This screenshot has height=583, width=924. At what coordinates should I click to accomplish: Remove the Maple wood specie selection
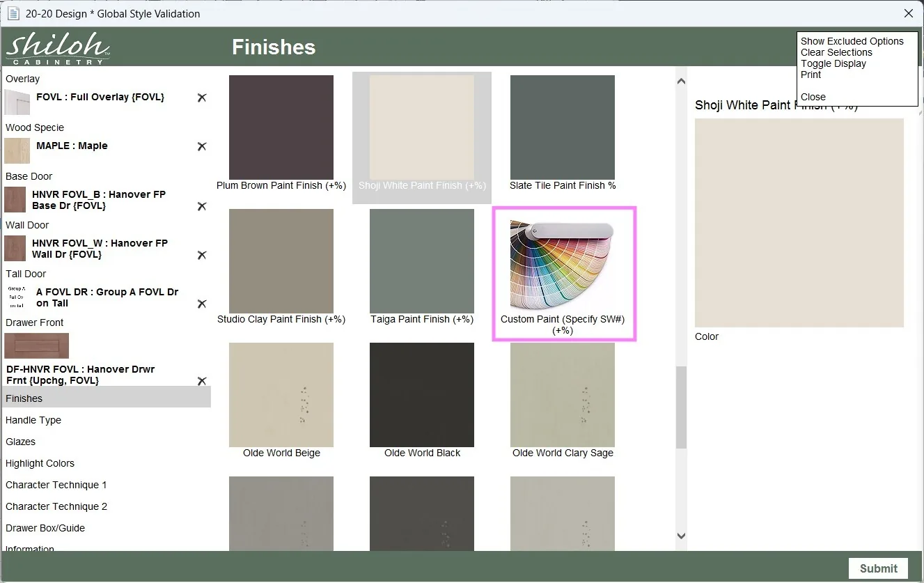(202, 146)
